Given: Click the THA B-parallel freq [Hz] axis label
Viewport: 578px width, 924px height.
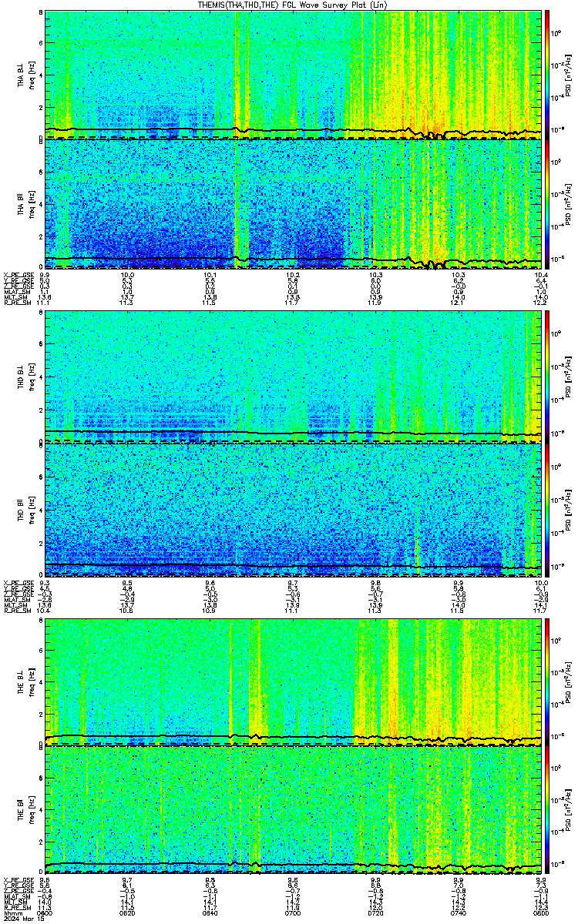Looking at the screenshot, I should tap(32, 204).
